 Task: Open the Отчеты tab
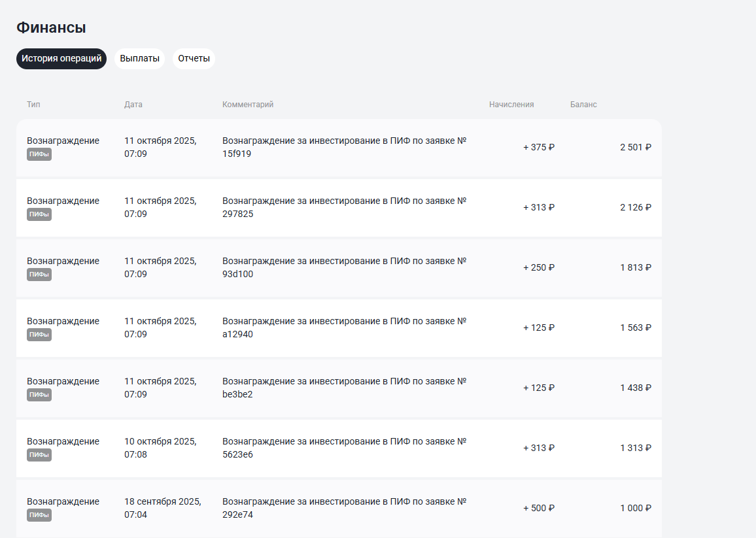[194, 59]
